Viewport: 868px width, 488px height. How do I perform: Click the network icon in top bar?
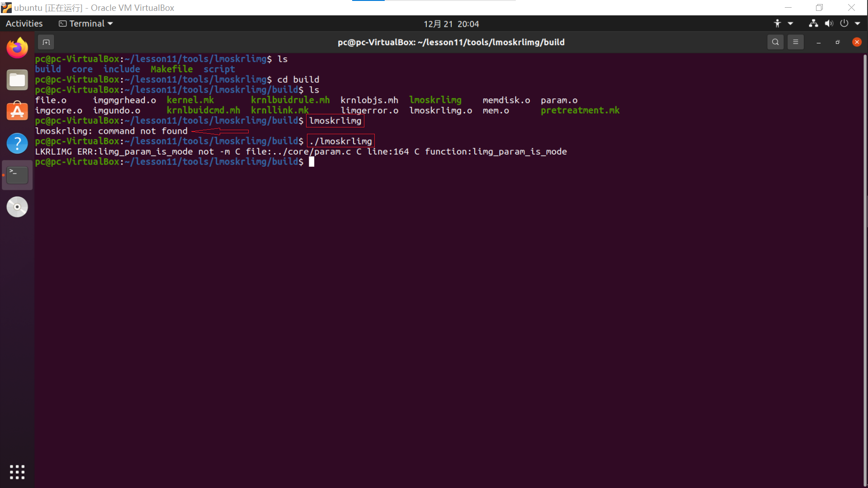[813, 23]
